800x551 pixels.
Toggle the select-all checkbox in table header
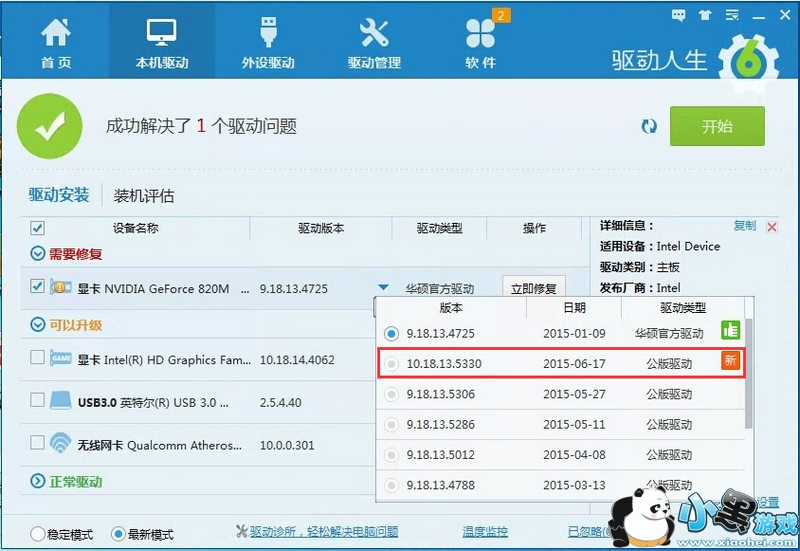click(x=37, y=228)
